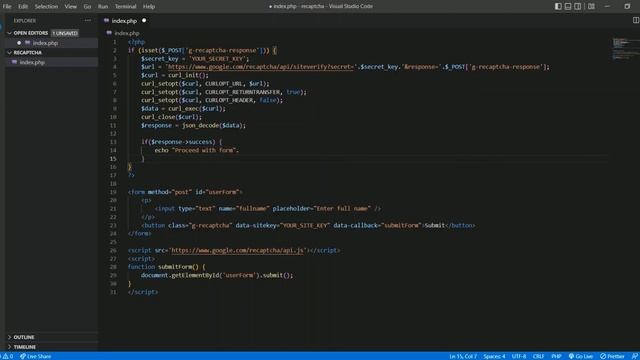Click 'Enter full name' placeholder text
The width and height of the screenshot is (640, 360).
343,209
